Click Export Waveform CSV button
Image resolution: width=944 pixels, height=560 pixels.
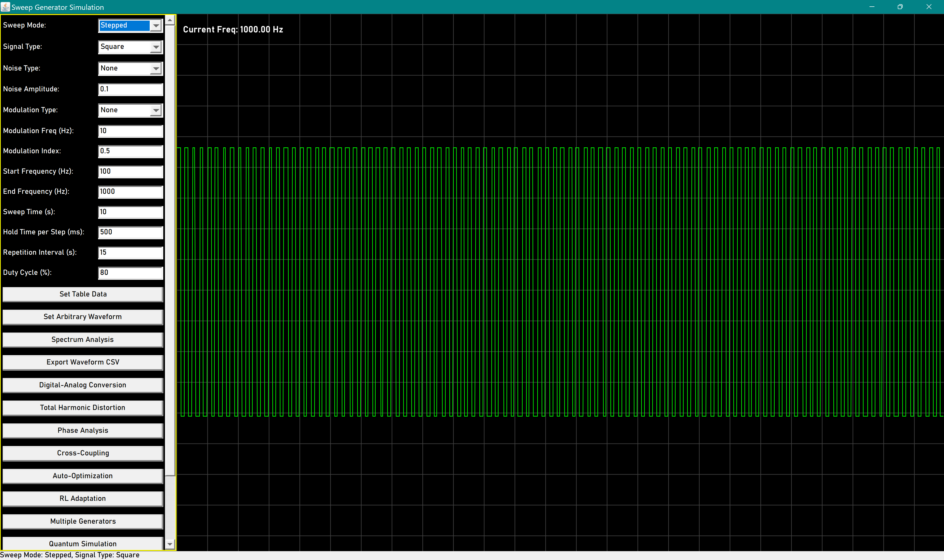pyautogui.click(x=83, y=362)
